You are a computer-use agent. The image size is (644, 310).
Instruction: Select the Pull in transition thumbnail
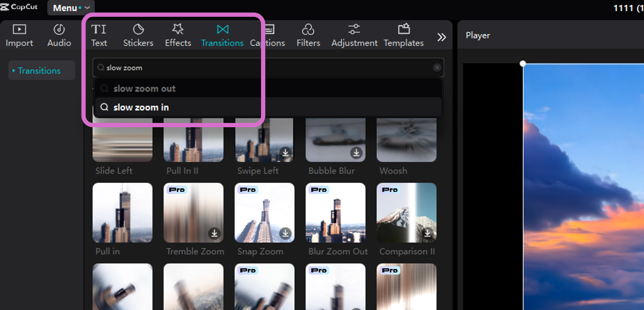[x=122, y=213]
